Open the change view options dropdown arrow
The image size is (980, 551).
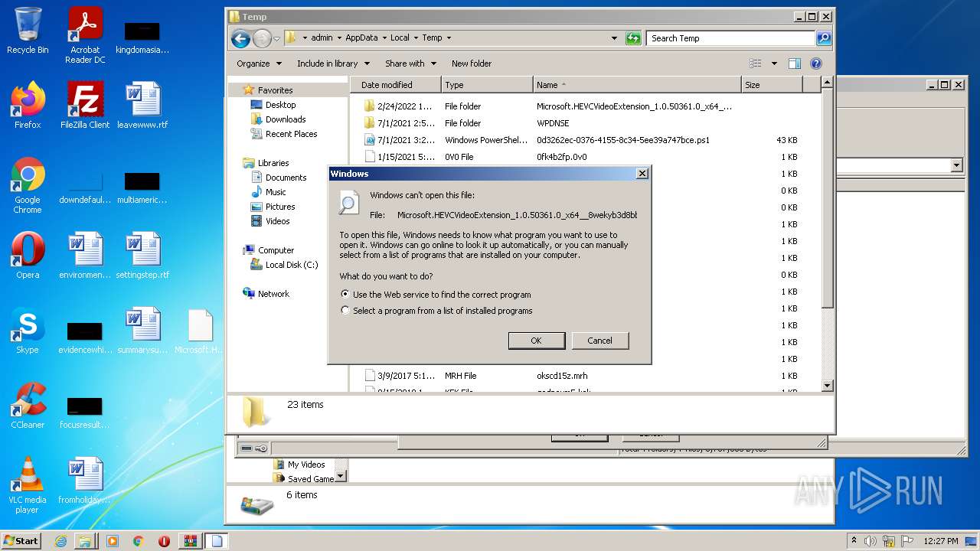pyautogui.click(x=774, y=64)
